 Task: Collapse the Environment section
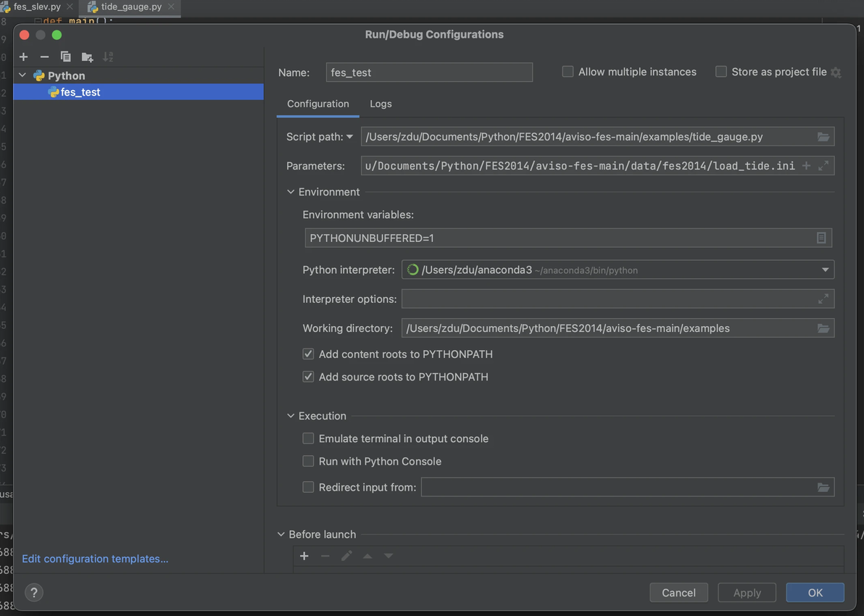291,192
